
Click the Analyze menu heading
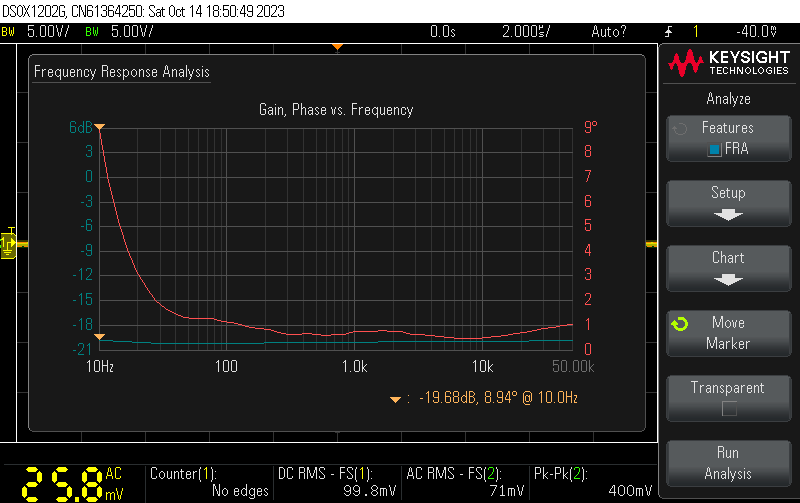pyautogui.click(x=728, y=98)
